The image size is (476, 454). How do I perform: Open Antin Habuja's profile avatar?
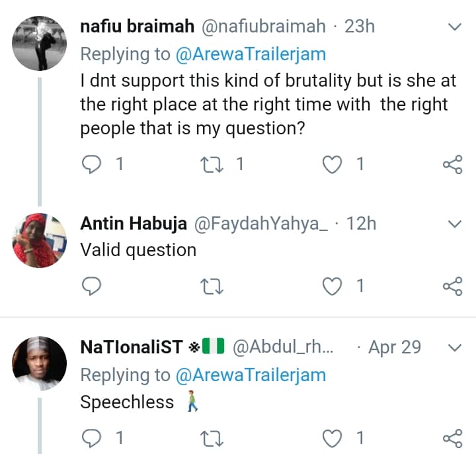click(x=40, y=240)
